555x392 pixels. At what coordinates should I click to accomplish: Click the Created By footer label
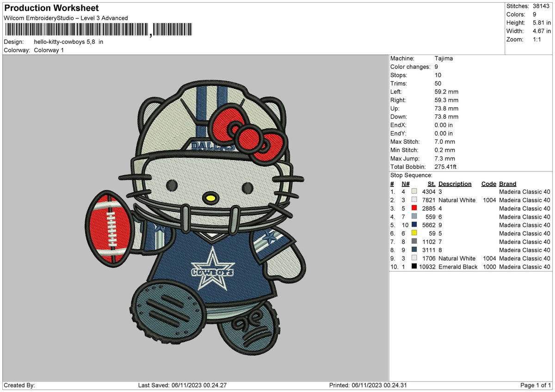coord(19,385)
